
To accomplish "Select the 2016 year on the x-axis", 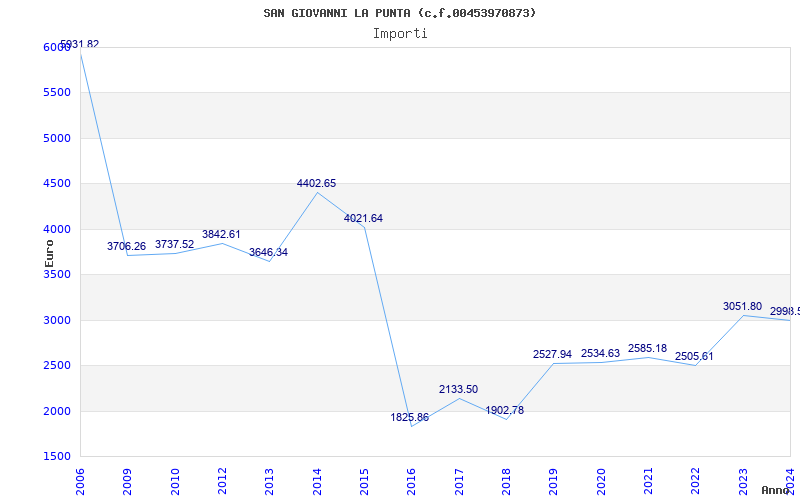I will pyautogui.click(x=412, y=479).
